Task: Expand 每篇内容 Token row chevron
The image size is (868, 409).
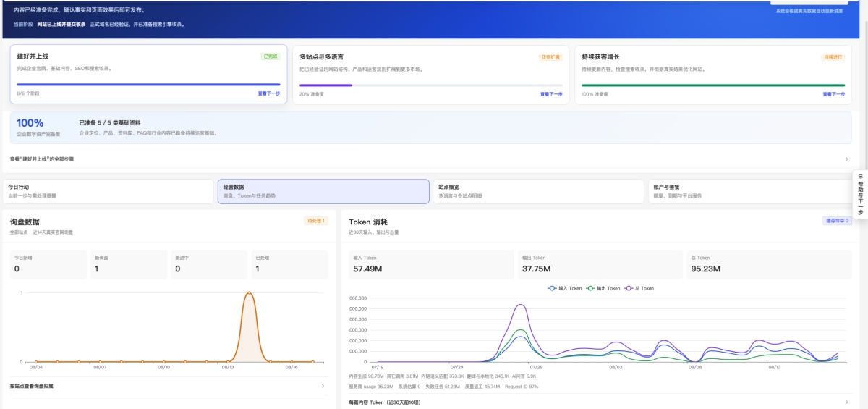Action: 847,402
